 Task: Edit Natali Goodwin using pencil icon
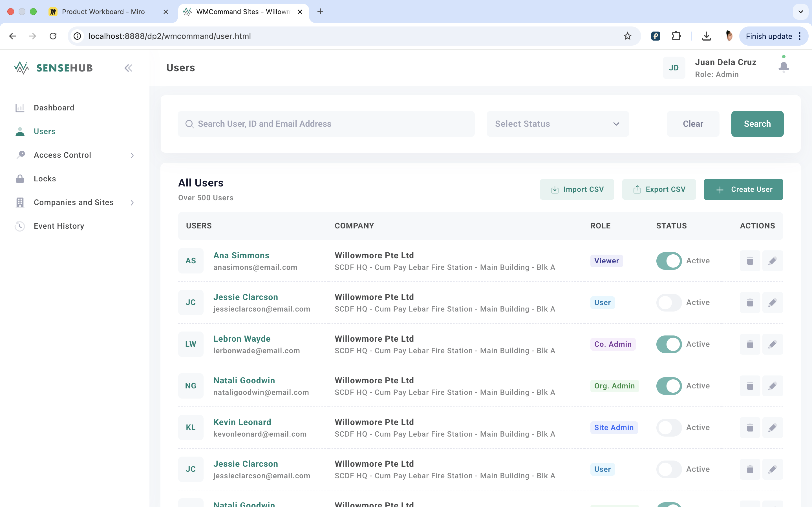(x=773, y=386)
